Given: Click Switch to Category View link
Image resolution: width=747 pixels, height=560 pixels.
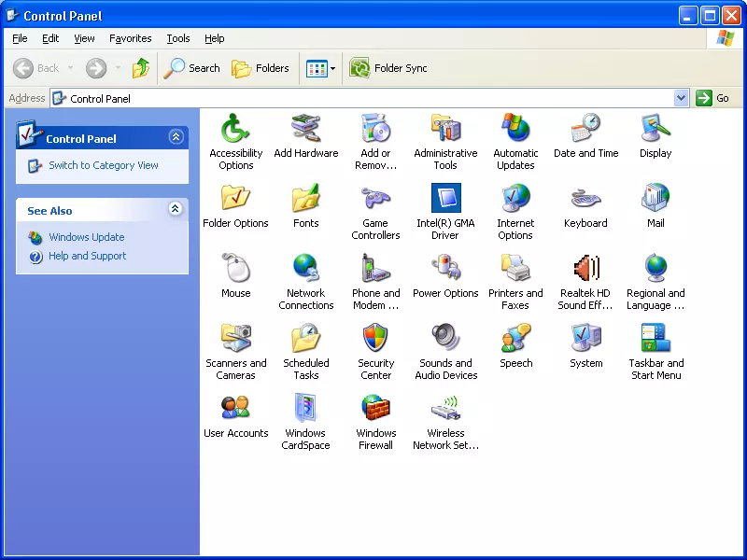Looking at the screenshot, I should [x=103, y=165].
